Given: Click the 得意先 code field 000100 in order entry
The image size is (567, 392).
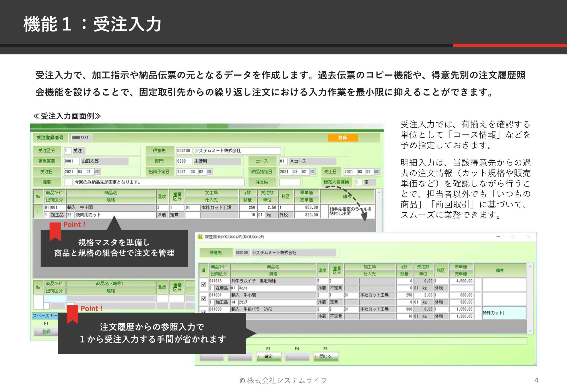Looking at the screenshot, I should [184, 151].
